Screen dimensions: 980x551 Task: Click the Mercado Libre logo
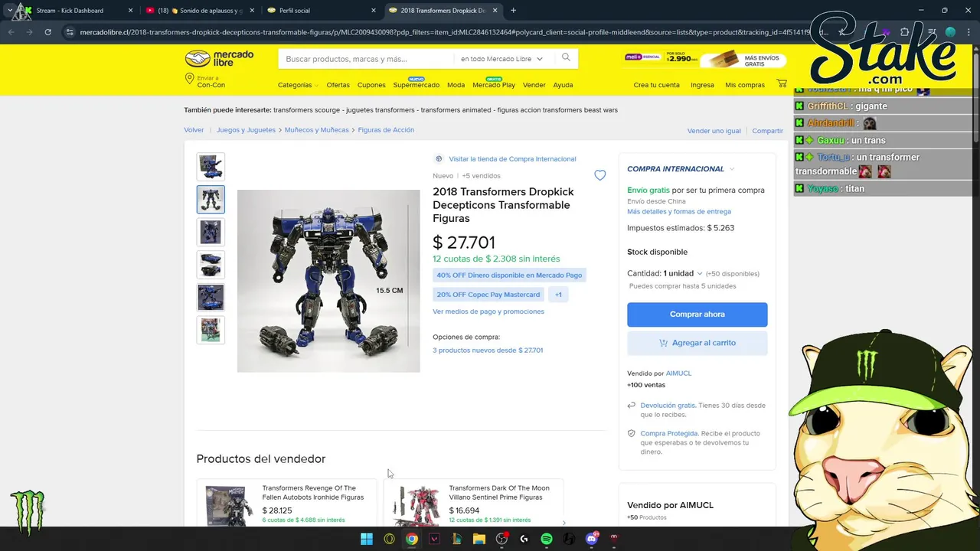pos(218,59)
